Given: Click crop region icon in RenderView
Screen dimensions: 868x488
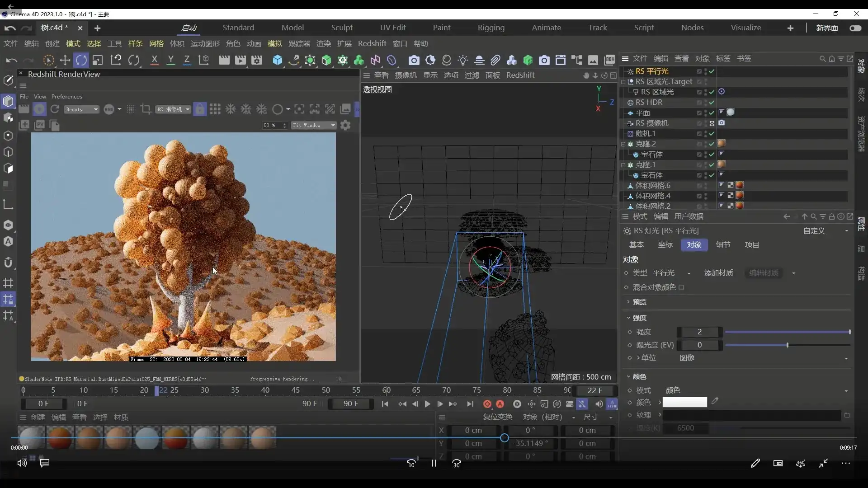Looking at the screenshot, I should pos(146,109).
